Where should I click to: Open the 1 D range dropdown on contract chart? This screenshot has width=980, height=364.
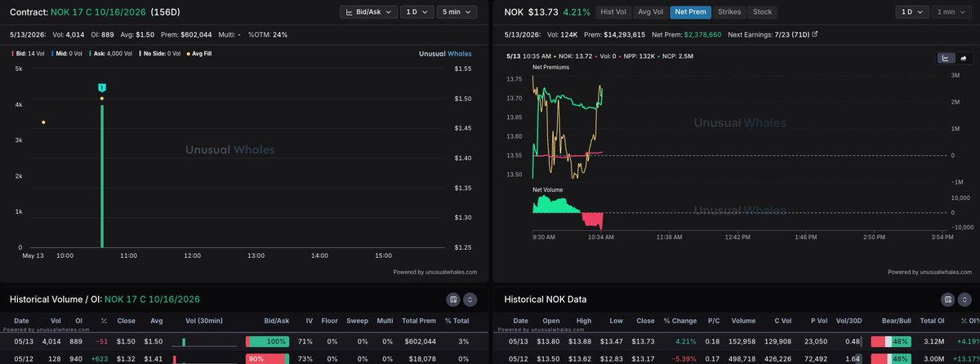pos(416,12)
